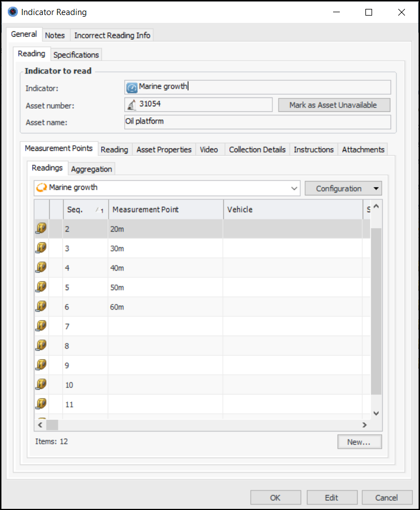
Task: Click the vertical scrollbar thumb of the readings table
Action: 376,311
